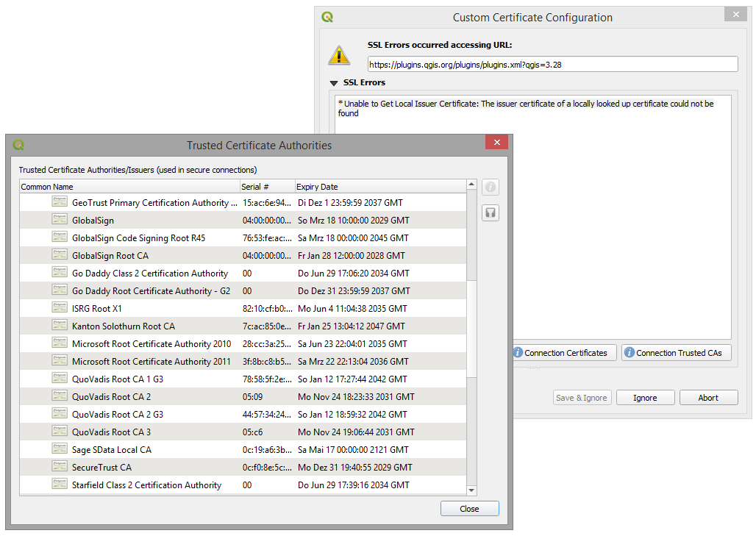This screenshot has height=536, width=756.
Task: Sort entries by the Expiry Date column
Action: coord(321,186)
